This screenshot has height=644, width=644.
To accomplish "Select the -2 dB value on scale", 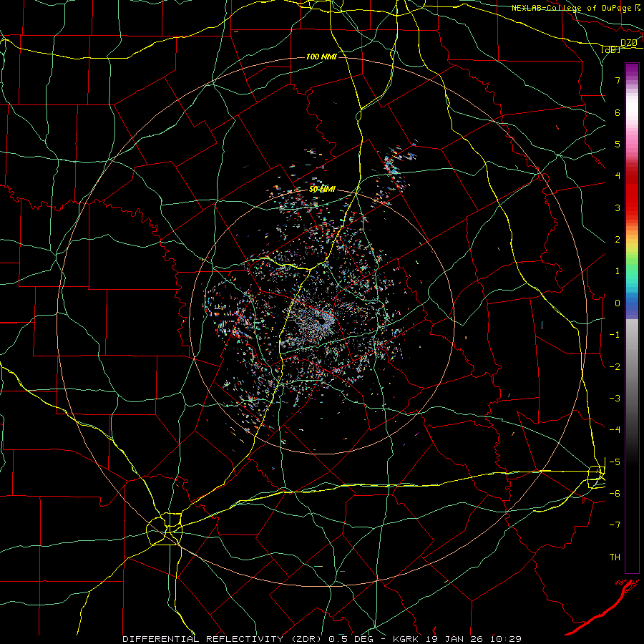I will 615,367.
